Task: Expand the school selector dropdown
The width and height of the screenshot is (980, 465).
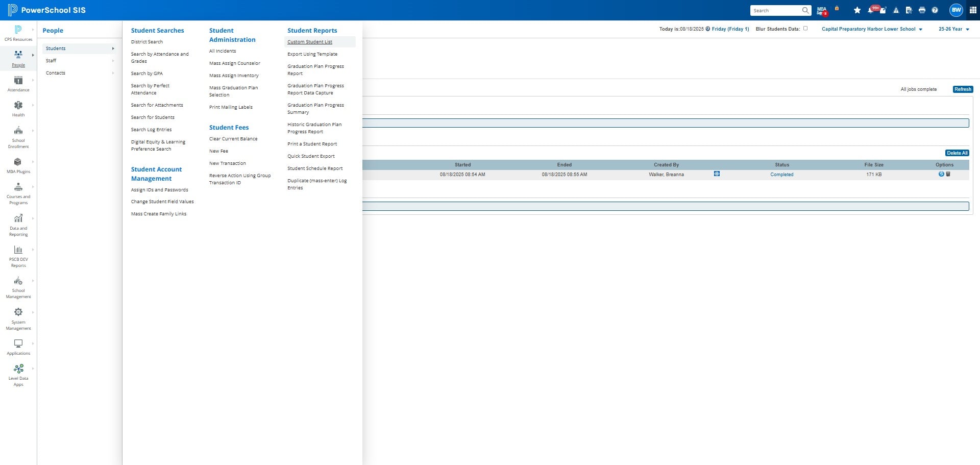Action: (x=872, y=29)
